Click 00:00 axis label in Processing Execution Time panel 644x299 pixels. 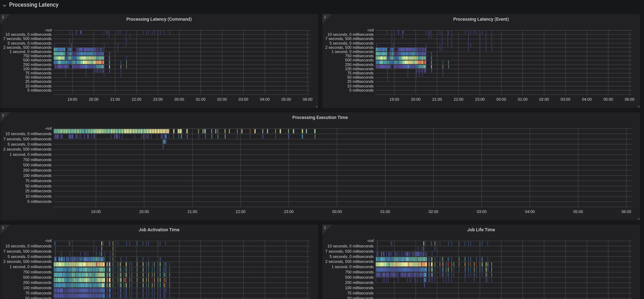point(337,212)
